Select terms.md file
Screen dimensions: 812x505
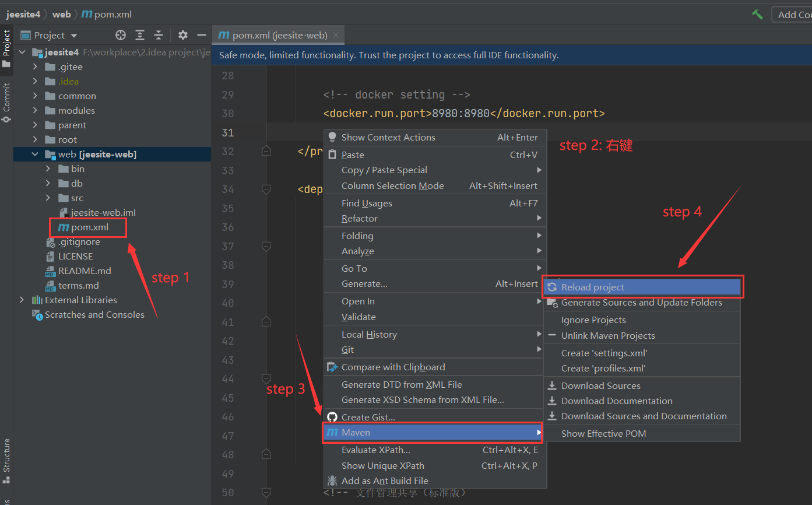[78, 285]
